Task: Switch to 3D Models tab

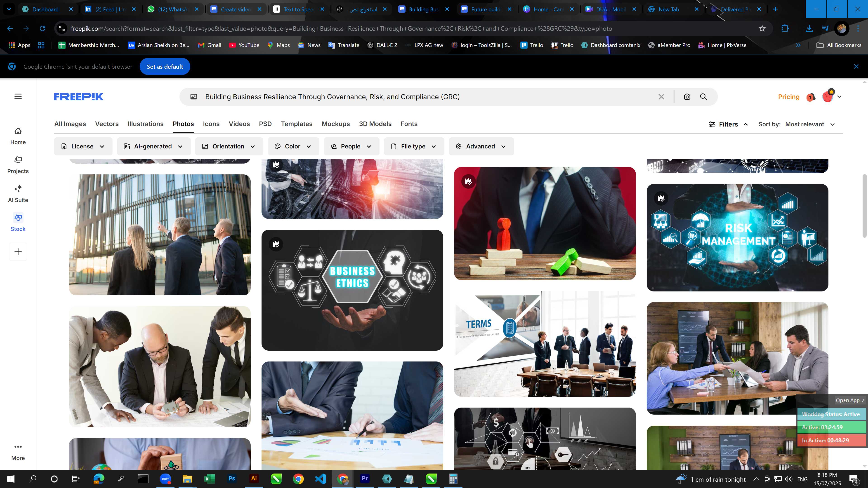Action: [x=375, y=124]
